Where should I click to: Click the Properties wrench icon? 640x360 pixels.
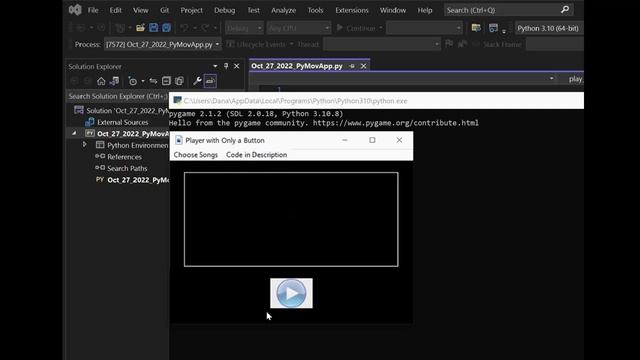tap(197, 81)
